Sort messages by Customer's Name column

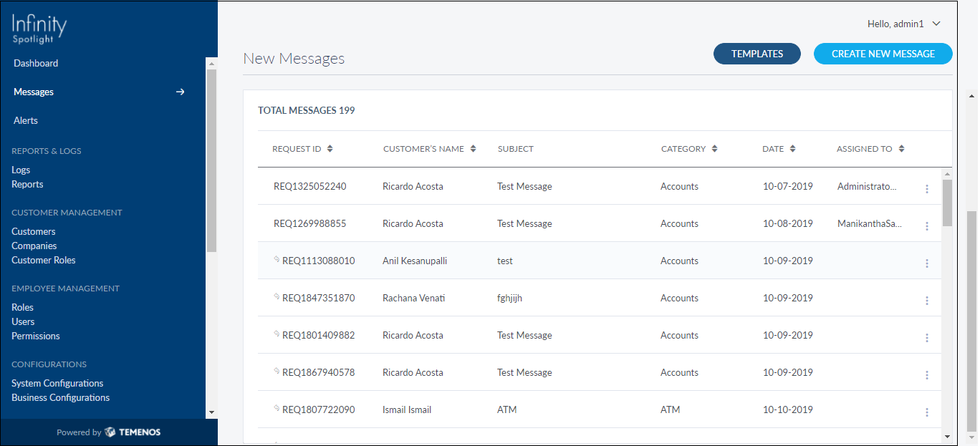[473, 149]
